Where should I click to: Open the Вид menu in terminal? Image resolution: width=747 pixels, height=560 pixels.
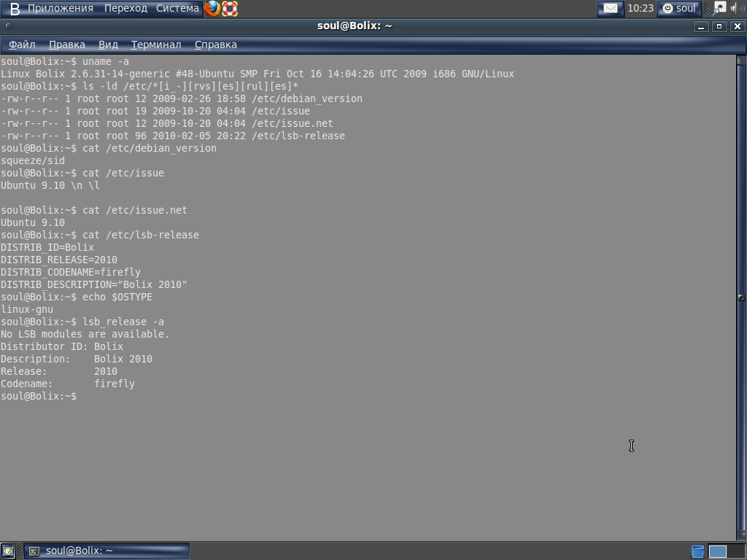pos(108,44)
